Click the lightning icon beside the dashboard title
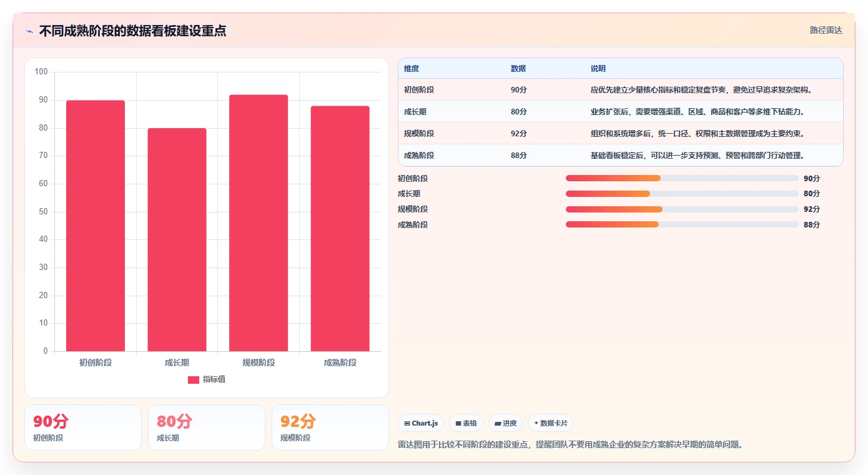 pos(30,31)
